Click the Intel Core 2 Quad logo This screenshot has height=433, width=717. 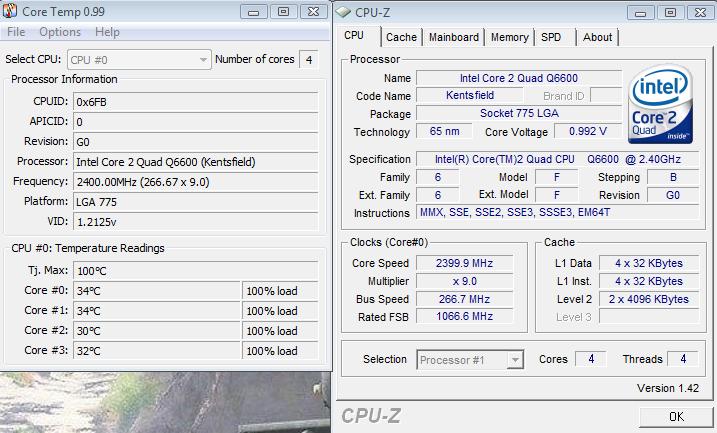click(660, 104)
